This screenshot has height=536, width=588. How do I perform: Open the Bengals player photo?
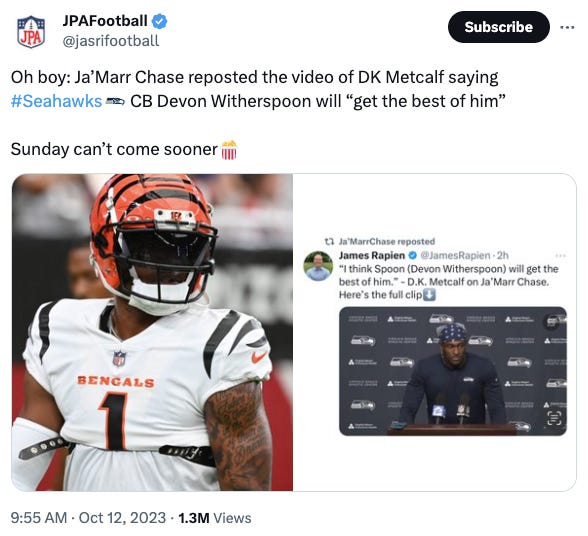coord(152,332)
